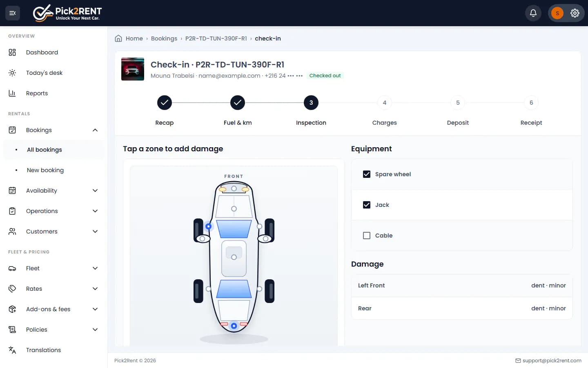Screen dimensions: 588x368
Task: Tap the front bumper zone on car diagram
Action: pos(234,188)
